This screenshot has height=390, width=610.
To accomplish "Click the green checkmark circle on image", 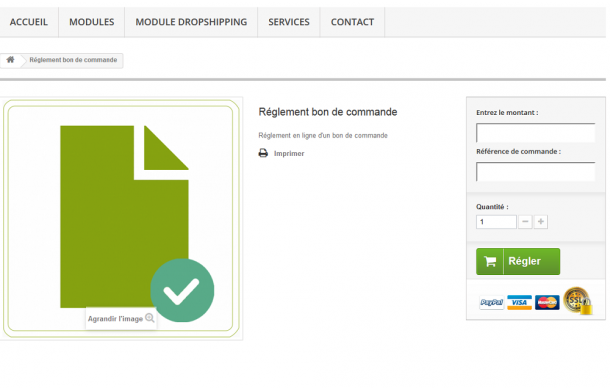I will coord(182,290).
